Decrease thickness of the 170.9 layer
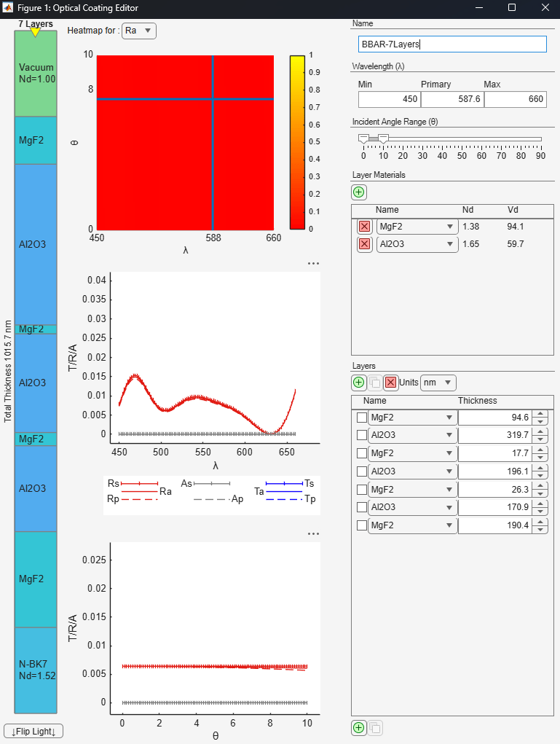 [x=540, y=511]
